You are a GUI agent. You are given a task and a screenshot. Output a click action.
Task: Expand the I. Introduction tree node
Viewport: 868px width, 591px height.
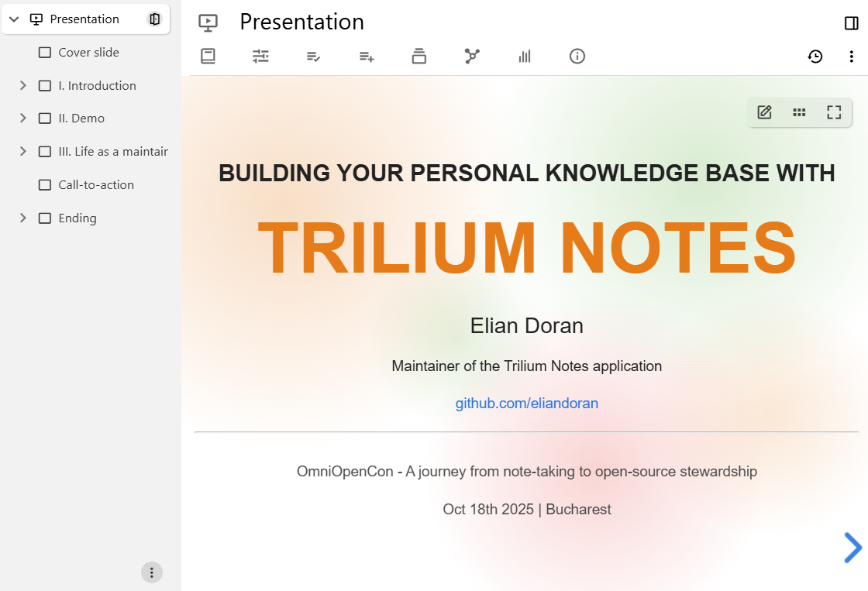(x=23, y=86)
